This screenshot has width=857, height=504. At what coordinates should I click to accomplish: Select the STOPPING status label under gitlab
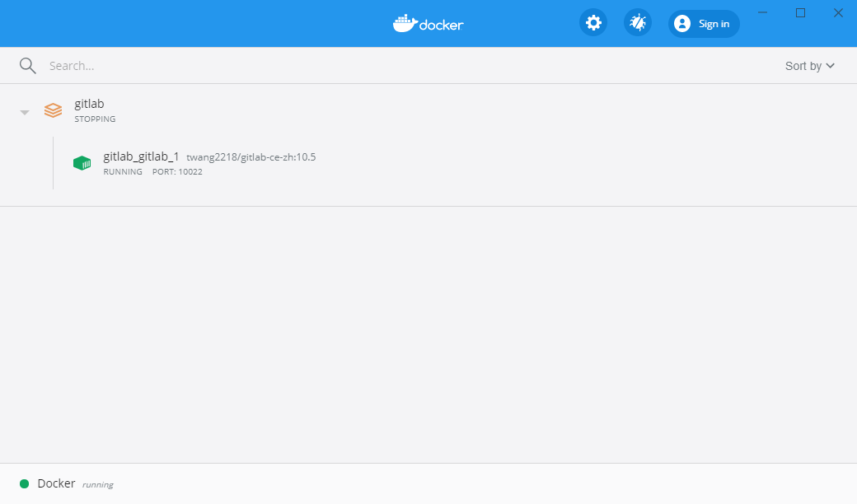pyautogui.click(x=94, y=119)
